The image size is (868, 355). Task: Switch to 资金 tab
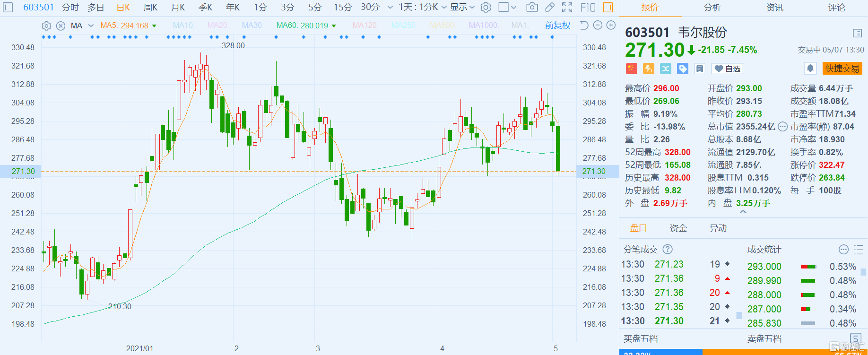point(678,228)
